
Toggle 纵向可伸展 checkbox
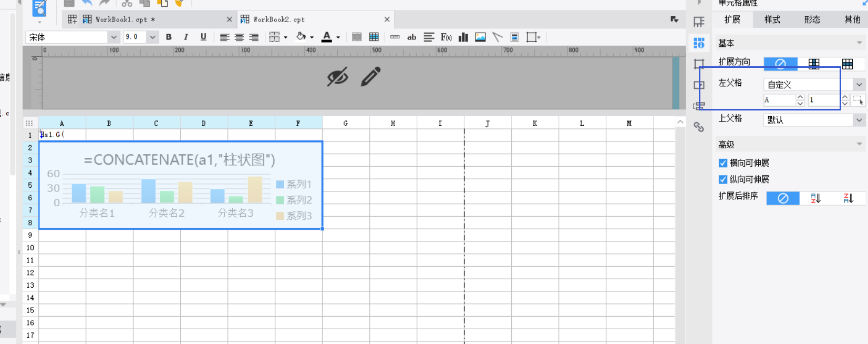coord(723,179)
